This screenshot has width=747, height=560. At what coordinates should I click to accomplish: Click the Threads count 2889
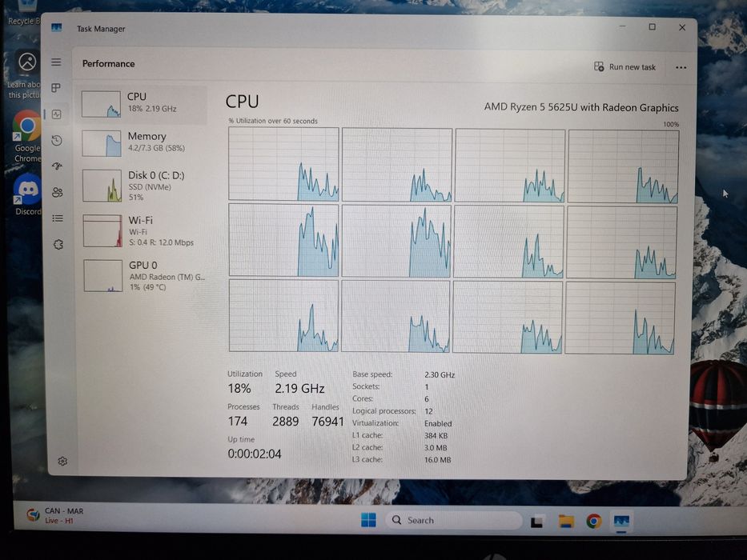click(x=285, y=422)
